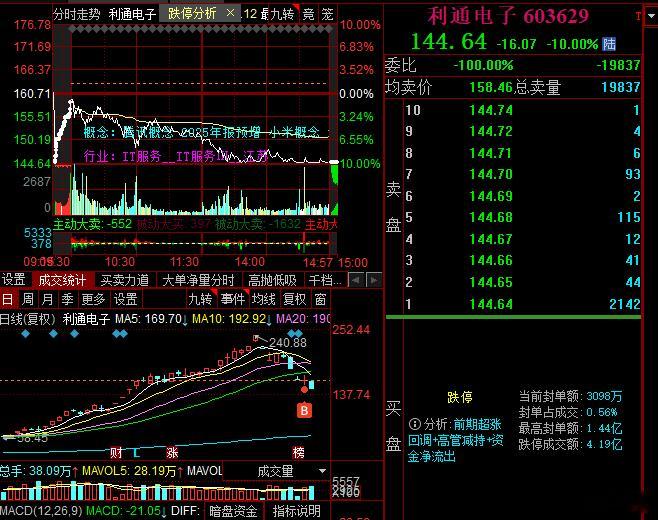The width and height of the screenshot is (658, 520).
Task: Click the right scroll arrow for indicator tabs
Action: click(x=374, y=280)
